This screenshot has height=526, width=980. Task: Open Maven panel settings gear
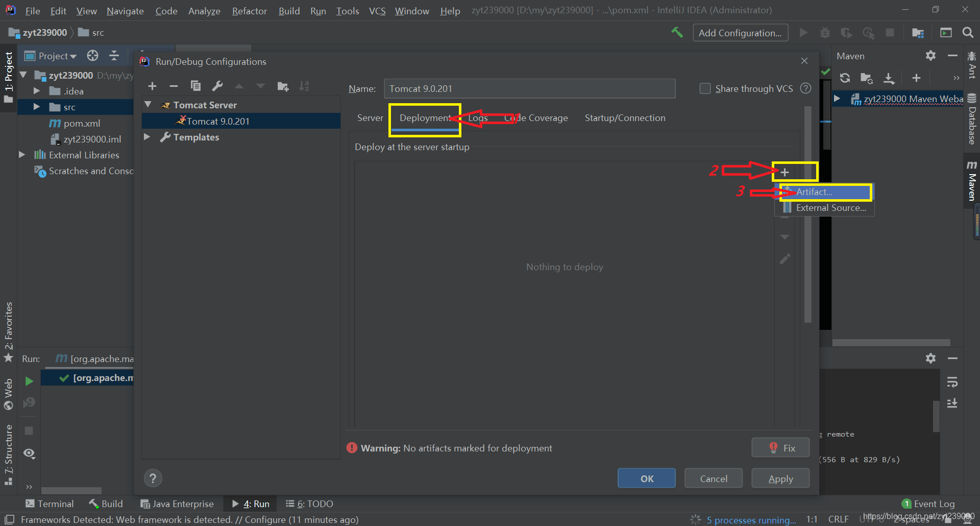pos(930,56)
